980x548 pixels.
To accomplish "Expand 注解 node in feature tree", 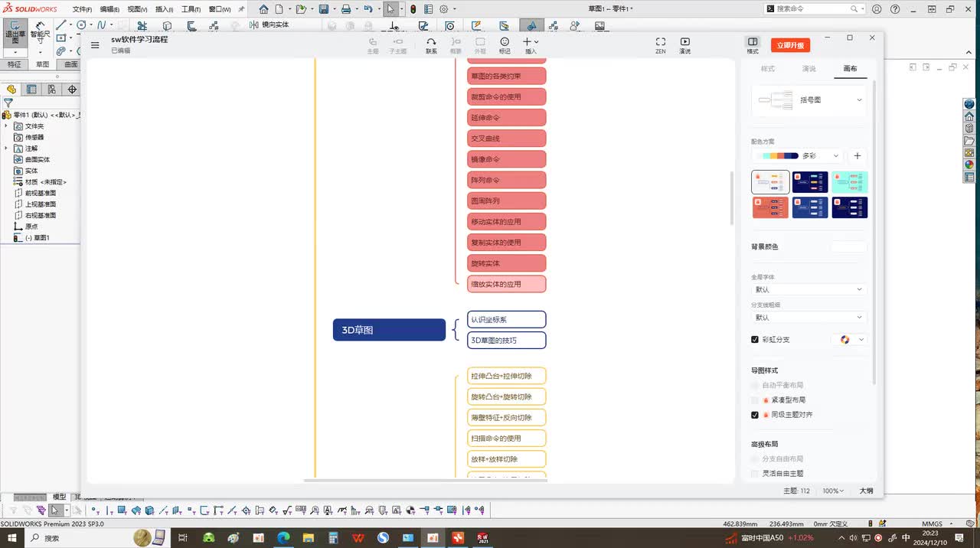I will coord(6,148).
